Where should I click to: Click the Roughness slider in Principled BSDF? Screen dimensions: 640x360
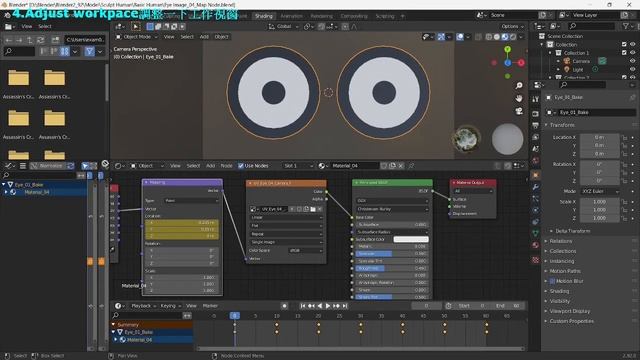click(x=391, y=268)
